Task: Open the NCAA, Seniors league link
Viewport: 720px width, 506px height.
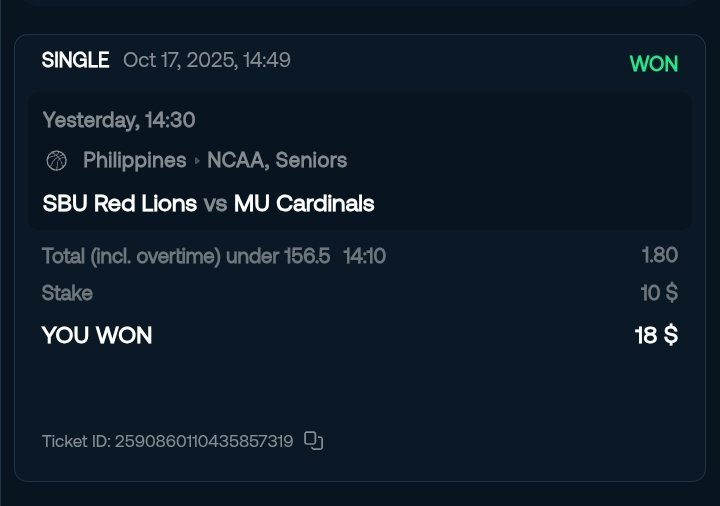Action: coord(277,160)
